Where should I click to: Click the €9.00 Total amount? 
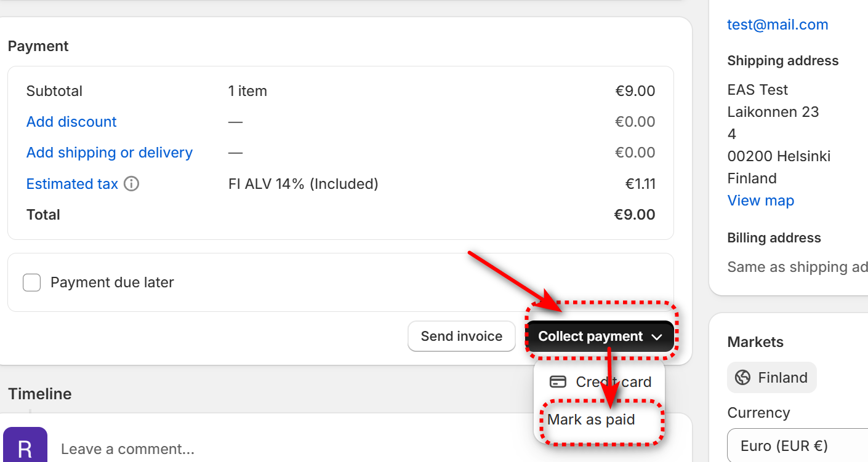click(634, 215)
